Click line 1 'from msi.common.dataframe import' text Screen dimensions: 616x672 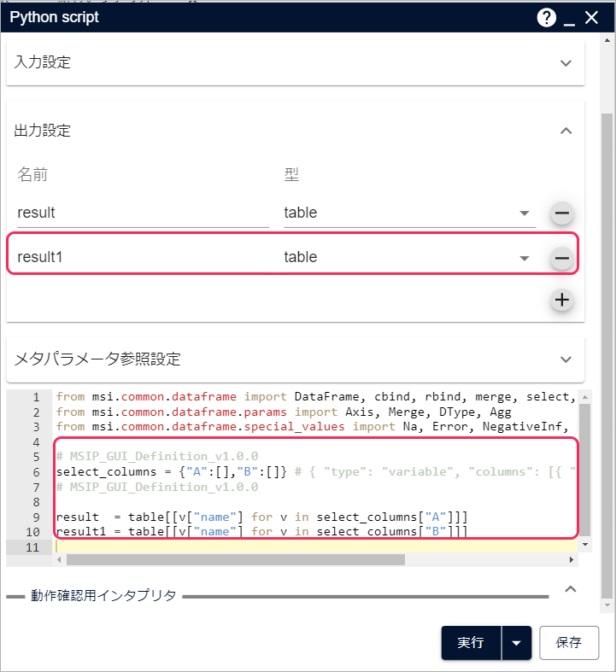click(172, 397)
